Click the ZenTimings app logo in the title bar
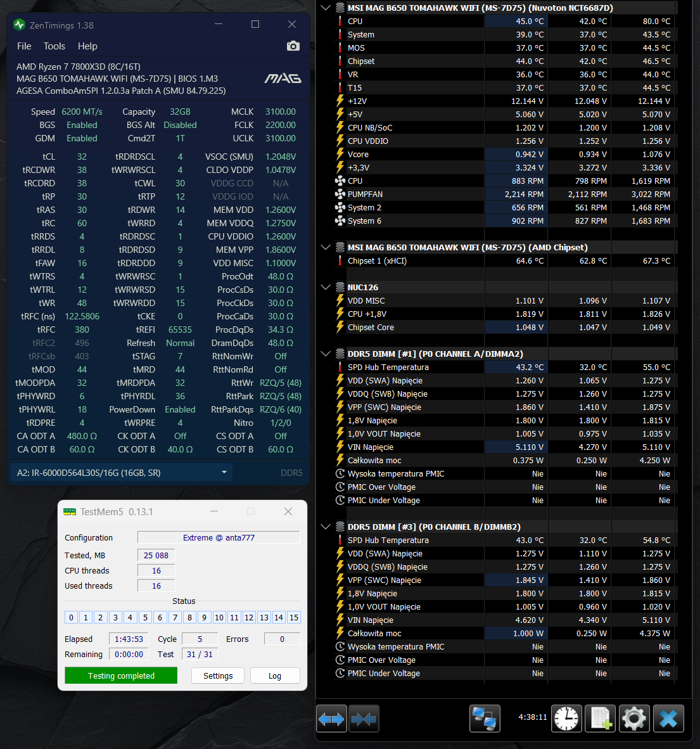Image resolution: width=700 pixels, height=749 pixels. click(x=19, y=25)
